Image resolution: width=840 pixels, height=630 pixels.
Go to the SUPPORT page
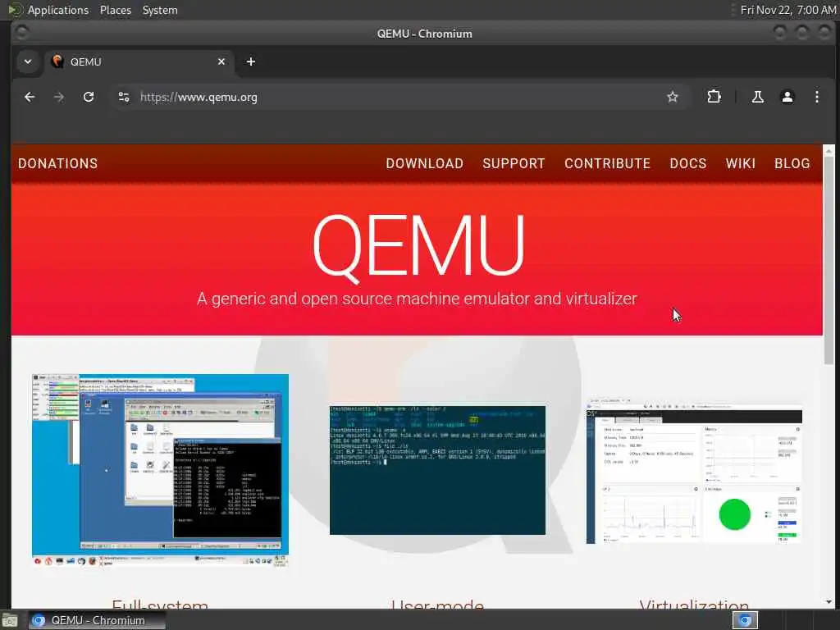click(514, 163)
